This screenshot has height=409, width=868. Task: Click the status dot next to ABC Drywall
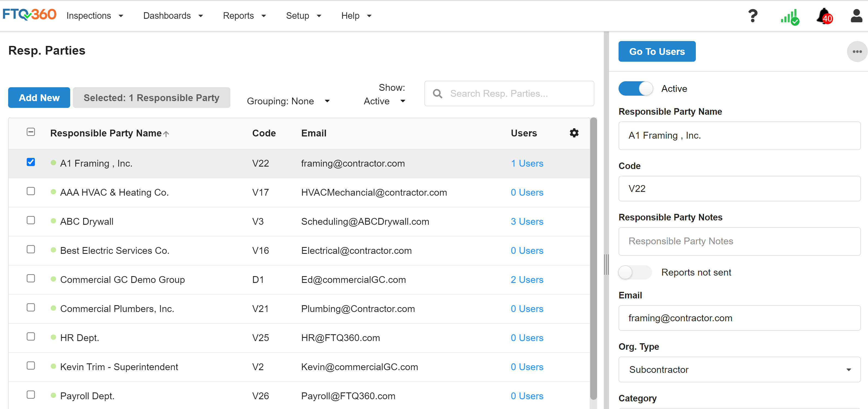(x=53, y=221)
